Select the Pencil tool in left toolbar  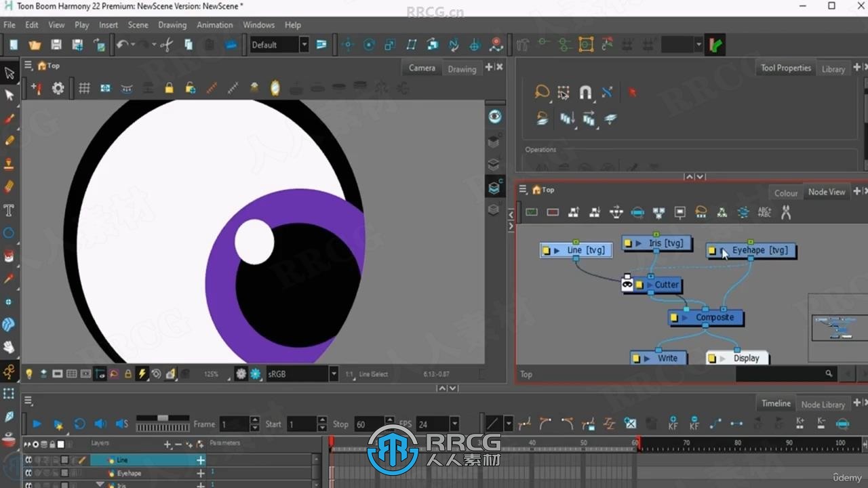pos(9,140)
